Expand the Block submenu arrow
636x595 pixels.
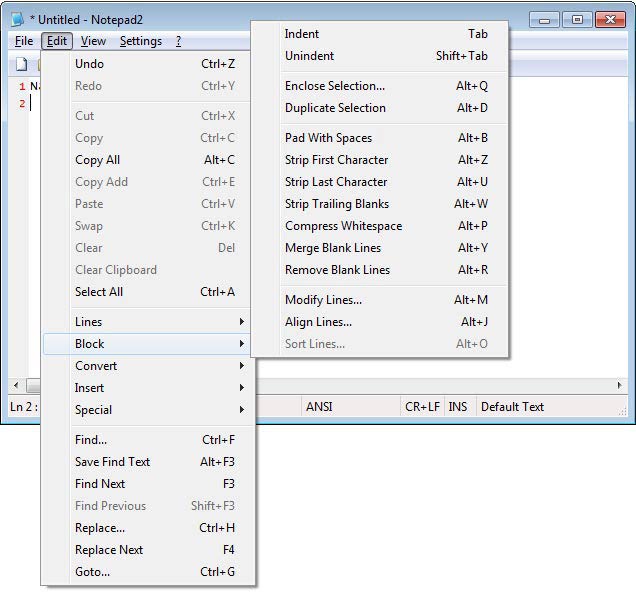(242, 344)
